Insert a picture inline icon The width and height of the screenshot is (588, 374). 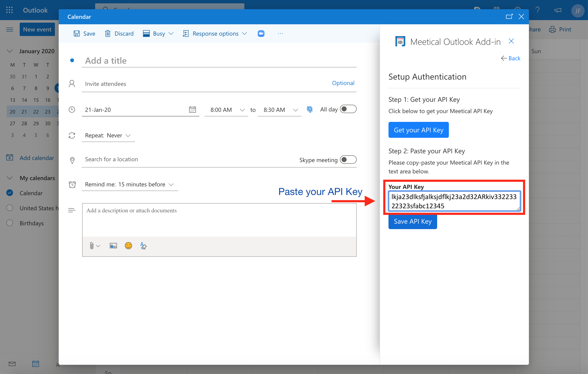click(113, 246)
